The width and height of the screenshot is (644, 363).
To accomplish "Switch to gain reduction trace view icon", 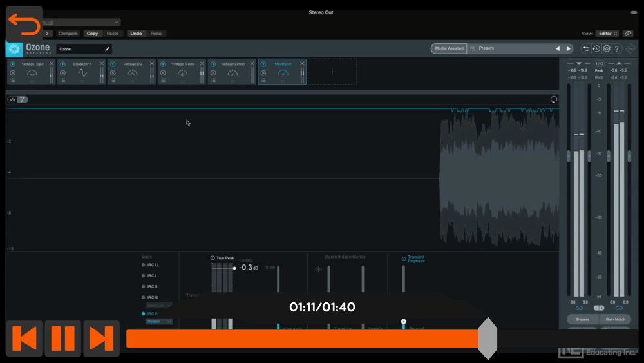I will [x=23, y=99].
